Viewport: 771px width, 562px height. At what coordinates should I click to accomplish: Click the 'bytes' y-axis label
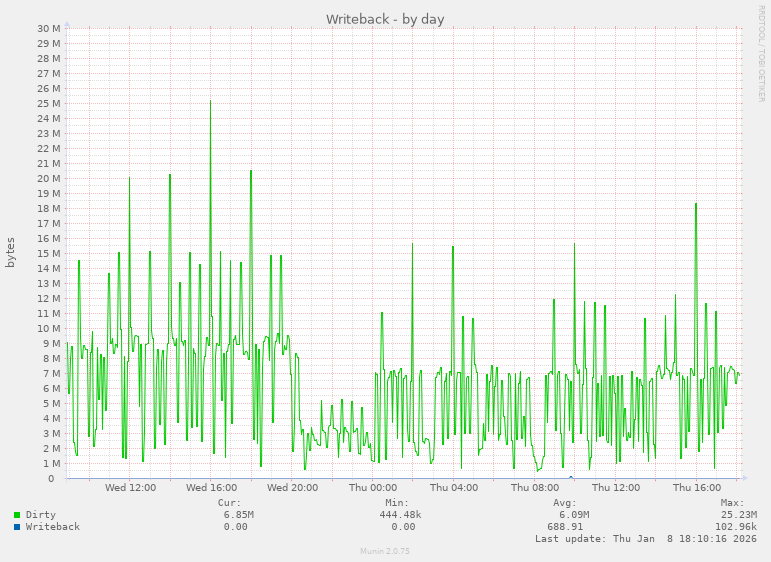coord(11,252)
